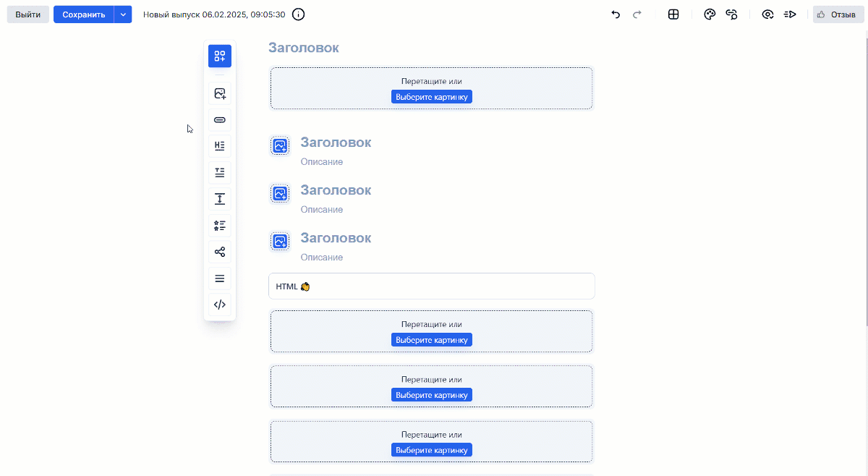Click the Сохранить button
This screenshot has height=476, width=868.
click(x=84, y=14)
